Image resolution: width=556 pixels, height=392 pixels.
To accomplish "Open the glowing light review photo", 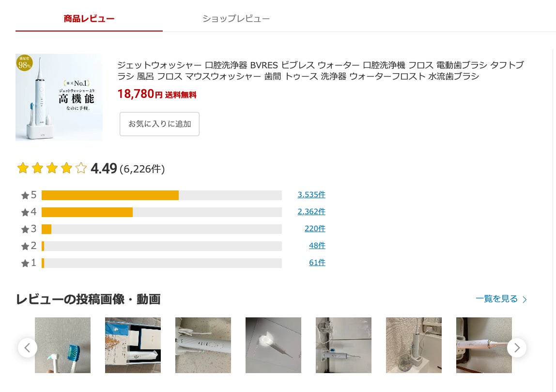I will [x=273, y=345].
